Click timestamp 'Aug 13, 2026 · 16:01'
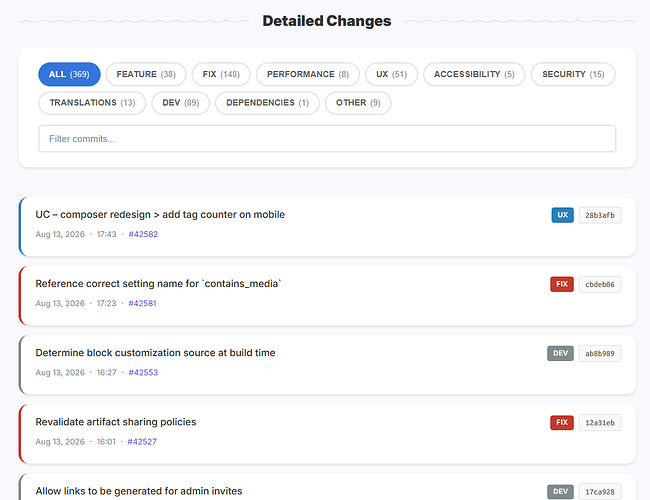The image size is (650, 500). [75, 442]
